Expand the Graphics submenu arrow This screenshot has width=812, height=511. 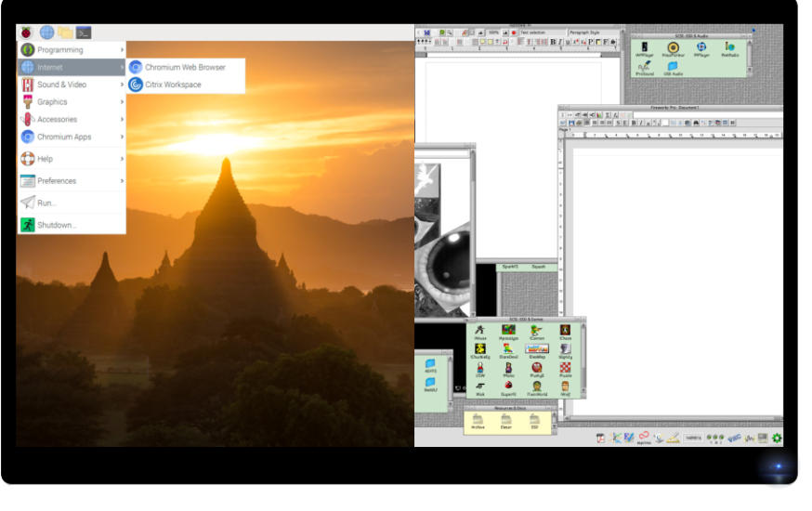pos(123,102)
